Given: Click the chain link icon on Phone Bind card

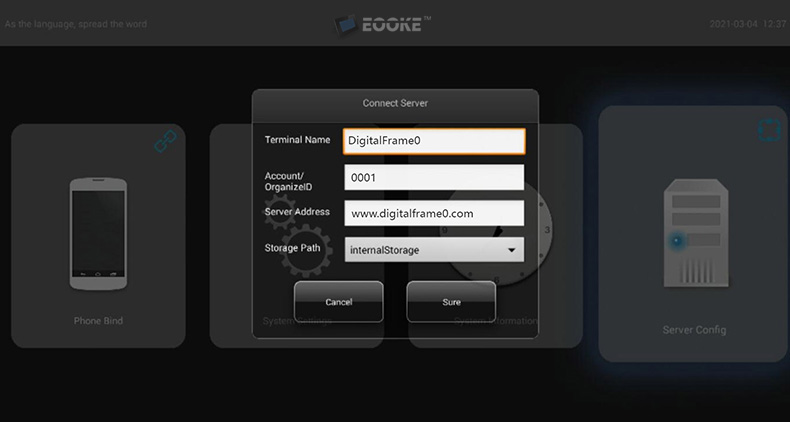Looking at the screenshot, I should tap(166, 141).
